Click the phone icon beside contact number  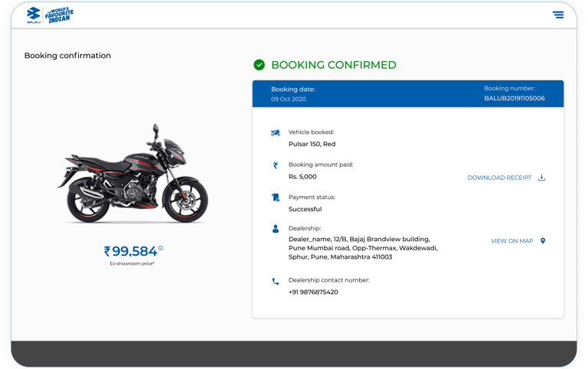276,281
